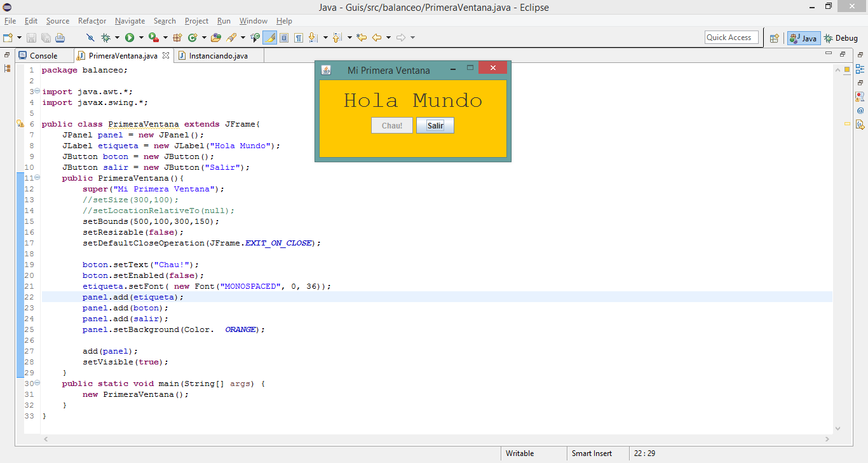Save all open editors
Screen dimensions: 868x463
44,38
